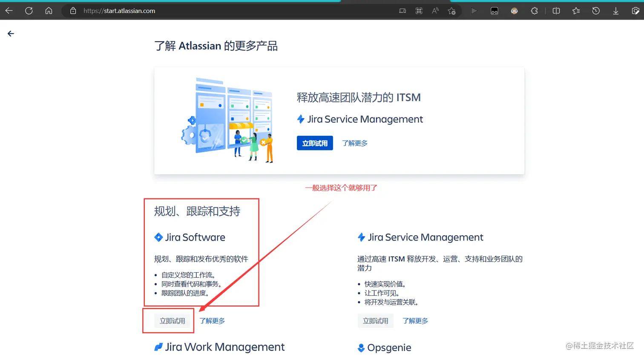Click the 释放高速团队潜力的 ITSM heading
Viewport: 644px width, 360px height.
pyautogui.click(x=359, y=98)
